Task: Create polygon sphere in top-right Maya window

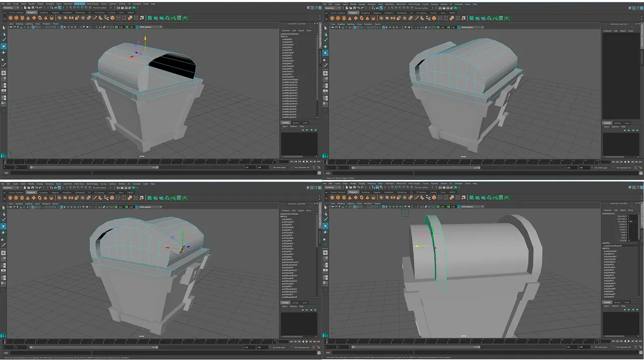Action: tap(332, 17)
